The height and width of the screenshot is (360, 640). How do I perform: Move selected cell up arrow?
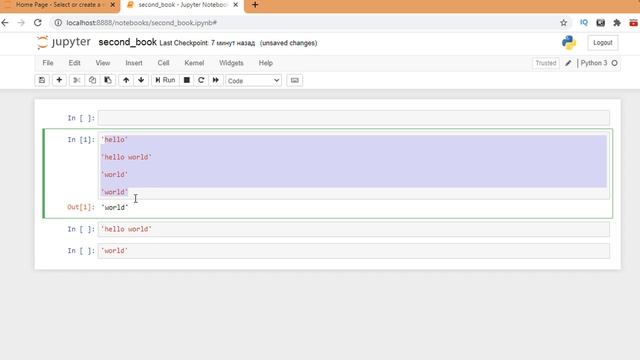pos(126,80)
